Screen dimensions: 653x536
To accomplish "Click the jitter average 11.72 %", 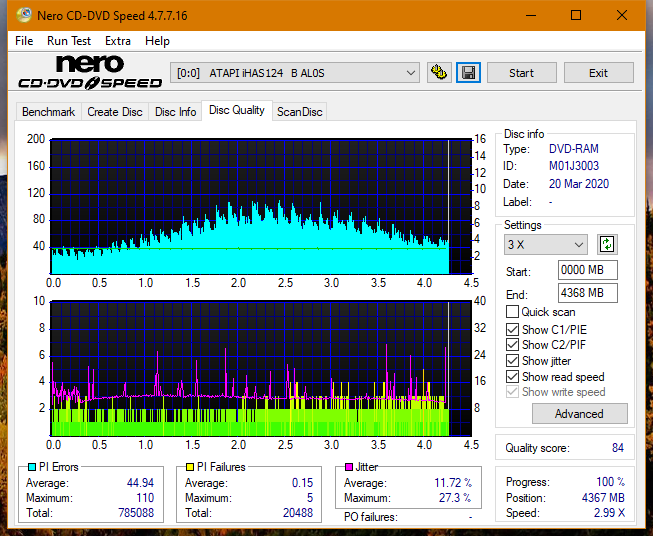I will pos(453,483).
